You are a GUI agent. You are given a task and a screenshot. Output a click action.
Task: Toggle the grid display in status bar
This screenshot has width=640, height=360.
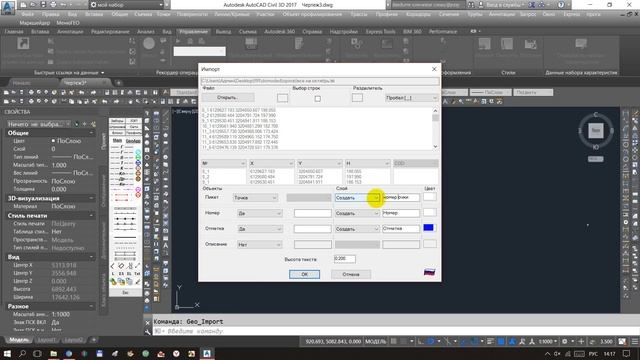pos(394,341)
